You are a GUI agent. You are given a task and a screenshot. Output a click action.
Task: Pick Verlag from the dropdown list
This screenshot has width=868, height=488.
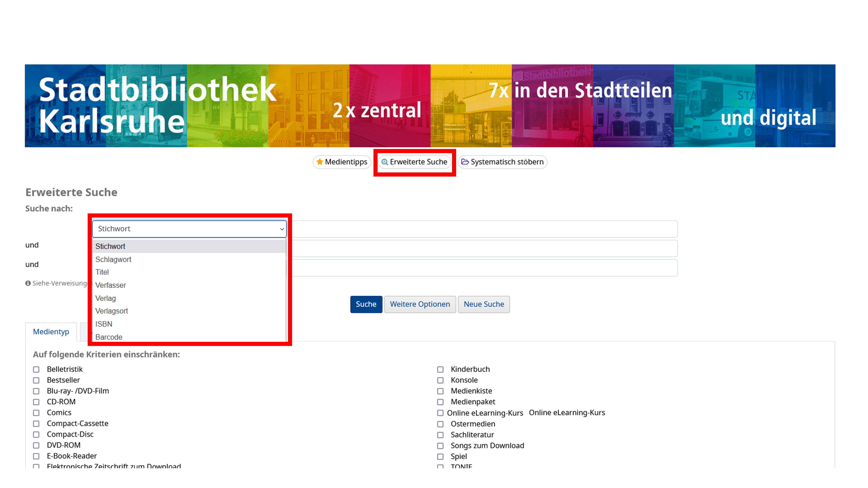pyautogui.click(x=189, y=298)
